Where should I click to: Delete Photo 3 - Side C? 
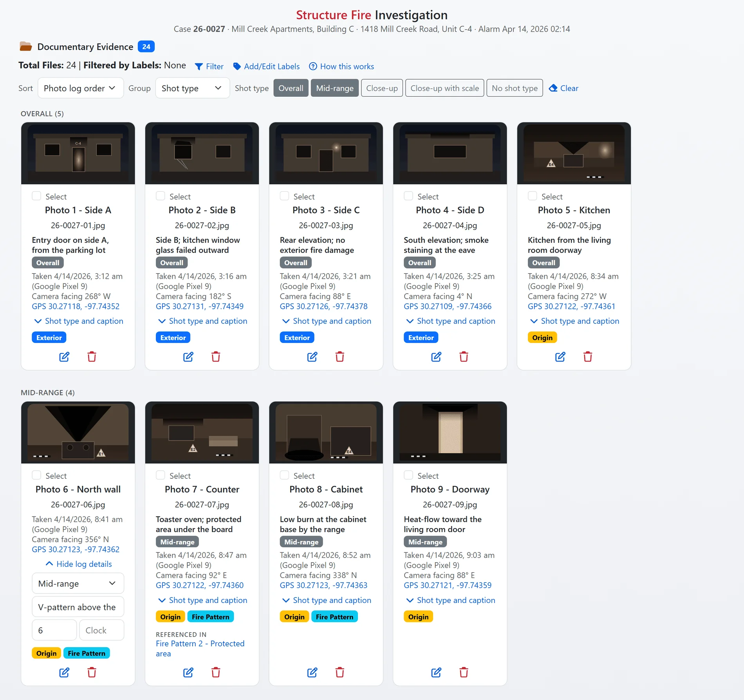click(x=340, y=357)
